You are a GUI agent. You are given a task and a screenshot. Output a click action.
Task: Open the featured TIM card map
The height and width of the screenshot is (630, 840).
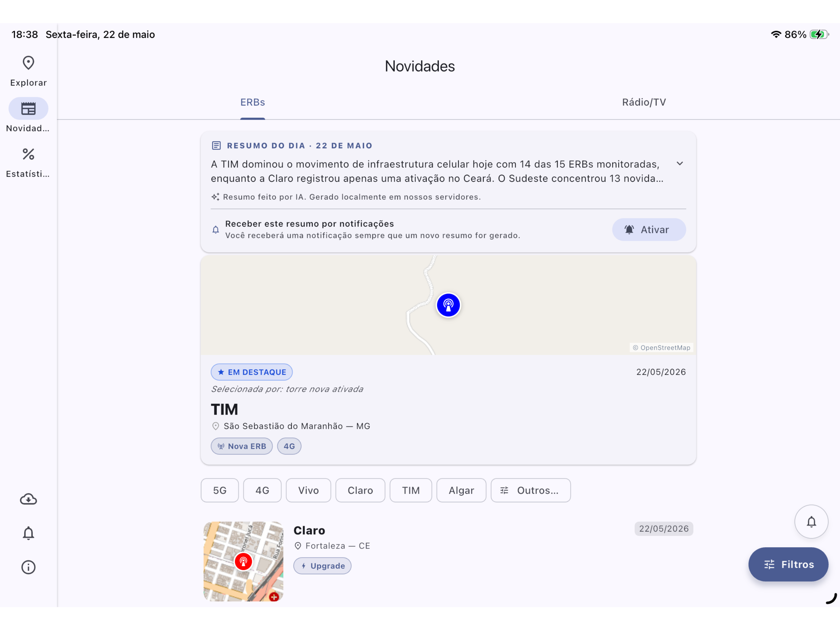(448, 305)
